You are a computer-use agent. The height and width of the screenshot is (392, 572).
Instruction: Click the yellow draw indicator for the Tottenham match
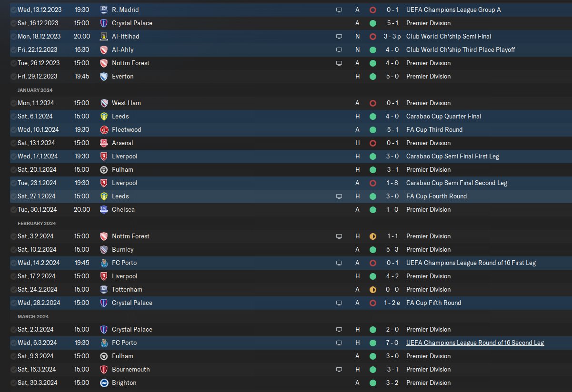coord(373,289)
